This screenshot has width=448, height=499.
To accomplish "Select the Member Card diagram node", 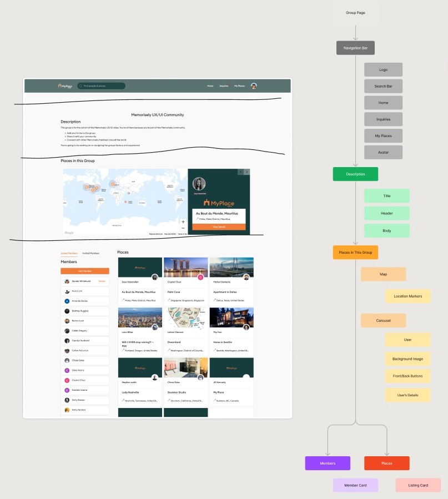I will click(355, 485).
